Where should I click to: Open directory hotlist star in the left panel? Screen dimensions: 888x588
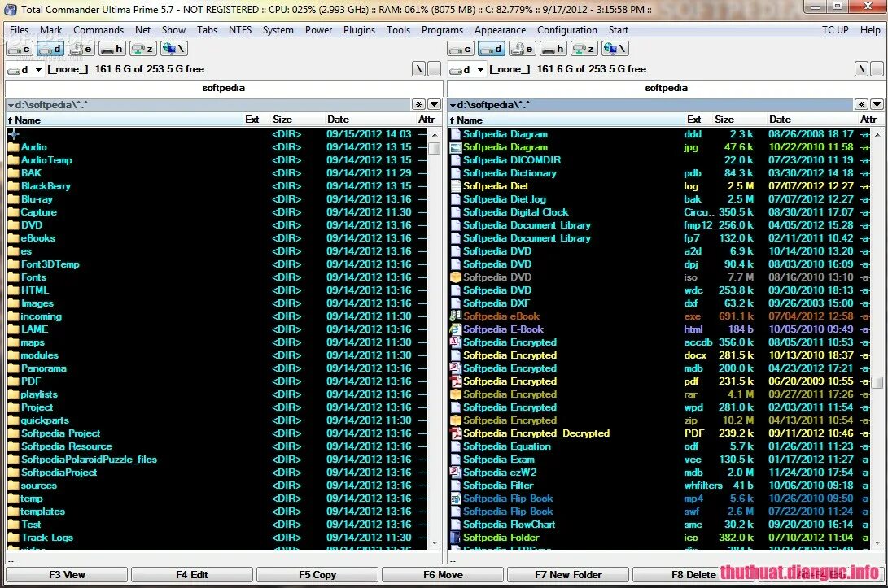click(418, 105)
